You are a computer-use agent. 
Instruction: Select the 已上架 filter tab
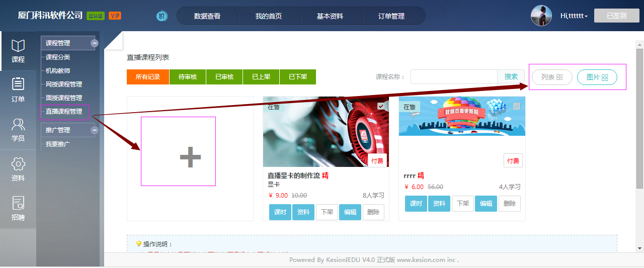261,77
